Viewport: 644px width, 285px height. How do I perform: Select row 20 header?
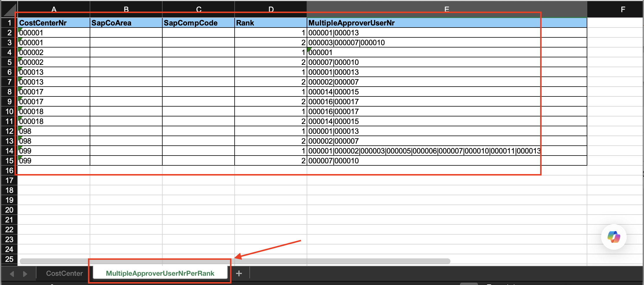[x=10, y=210]
